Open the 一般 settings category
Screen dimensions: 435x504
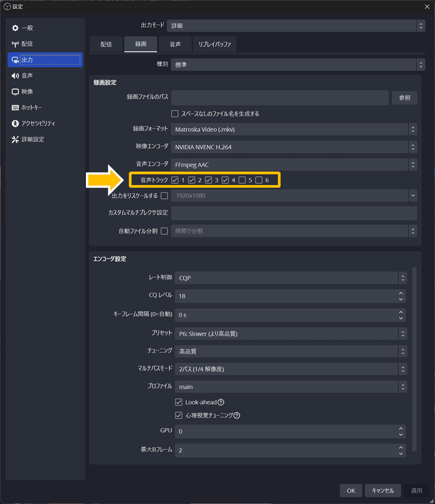(x=45, y=28)
